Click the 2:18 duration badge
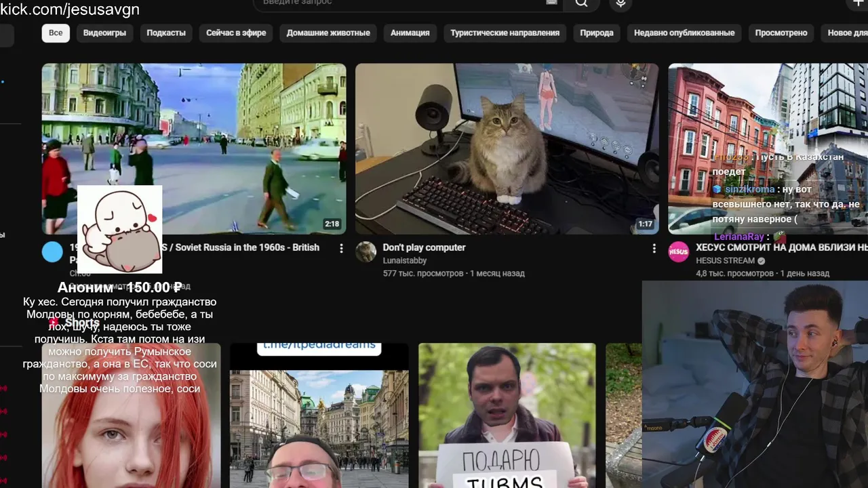Viewport: 868px width, 488px height. point(332,224)
